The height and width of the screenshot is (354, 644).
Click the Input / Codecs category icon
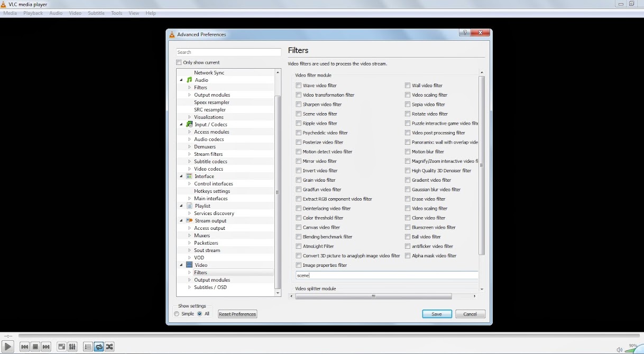point(189,124)
